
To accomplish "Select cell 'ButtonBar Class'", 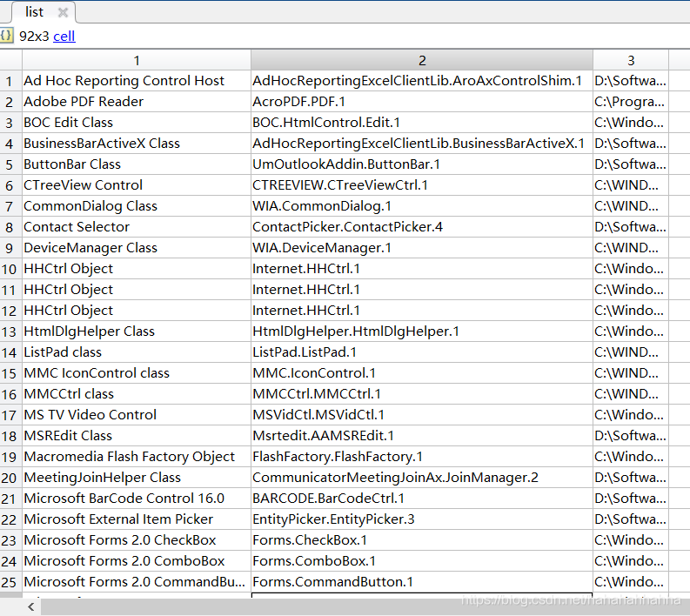I will tap(137, 164).
